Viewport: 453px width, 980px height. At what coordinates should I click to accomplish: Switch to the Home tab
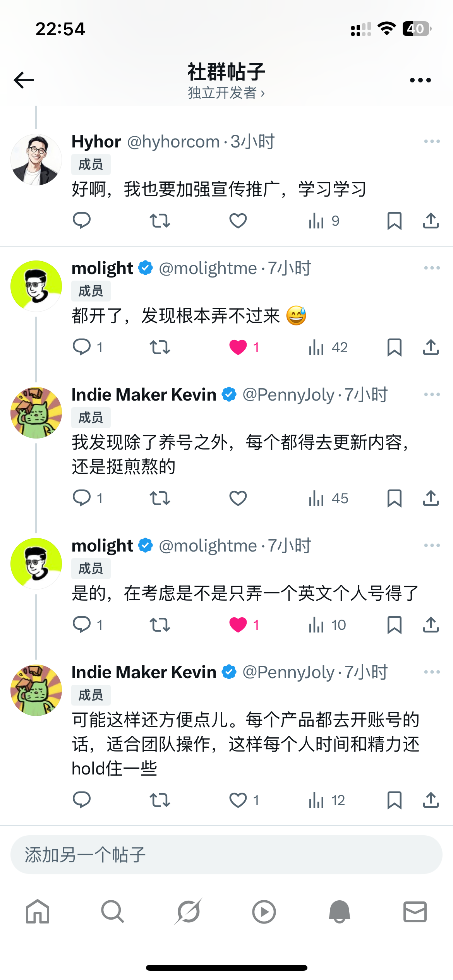(38, 911)
